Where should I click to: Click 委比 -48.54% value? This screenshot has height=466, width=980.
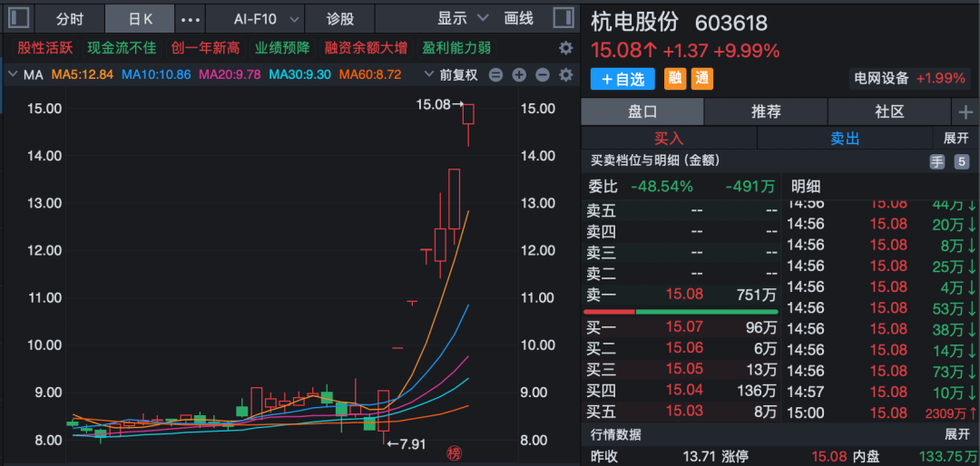tap(661, 186)
